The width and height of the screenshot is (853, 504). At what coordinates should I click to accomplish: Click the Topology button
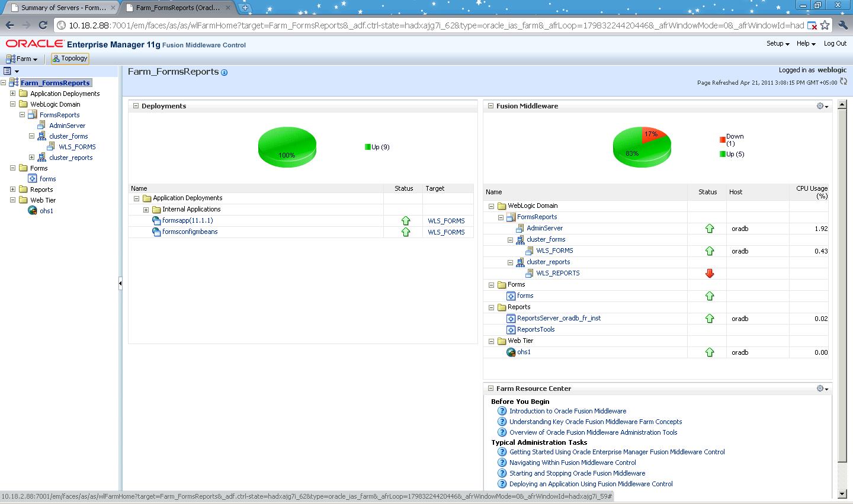70,58
